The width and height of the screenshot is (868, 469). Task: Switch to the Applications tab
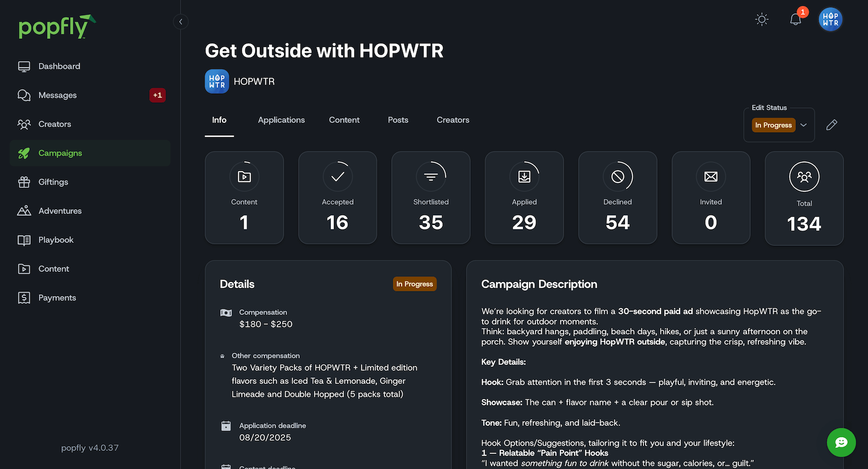(x=282, y=120)
